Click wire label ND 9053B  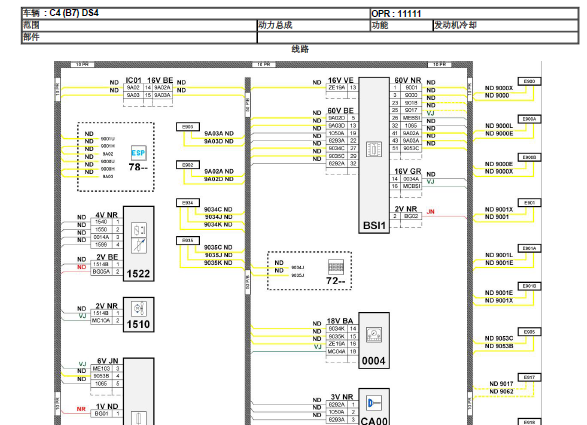(x=499, y=346)
